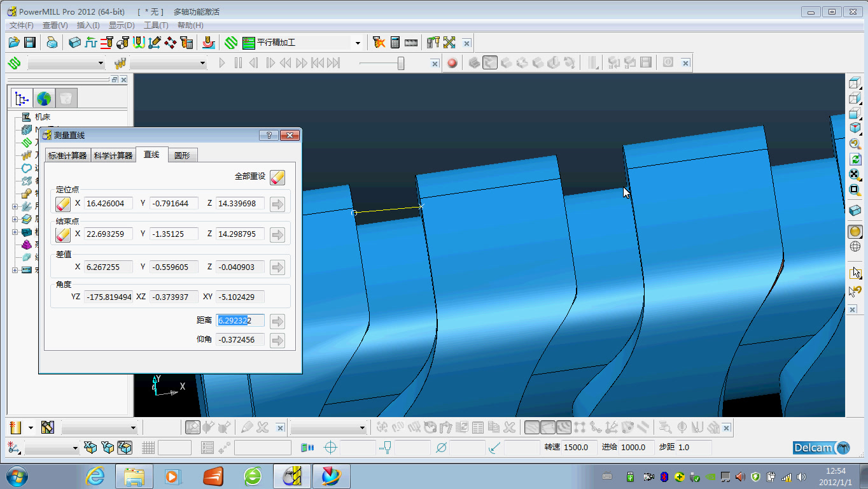Image resolution: width=868 pixels, height=489 pixels.
Task: Open the Windows Start menu
Action: 16,476
